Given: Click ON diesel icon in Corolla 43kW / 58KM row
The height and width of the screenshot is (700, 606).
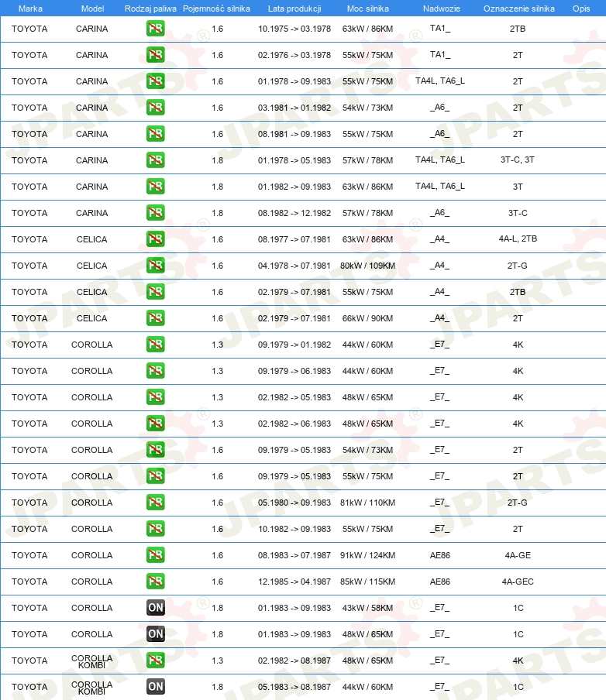Looking at the screenshot, I should click(x=156, y=609).
